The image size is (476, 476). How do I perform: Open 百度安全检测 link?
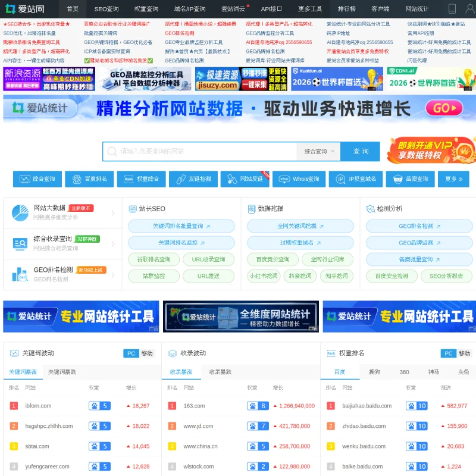point(392,276)
